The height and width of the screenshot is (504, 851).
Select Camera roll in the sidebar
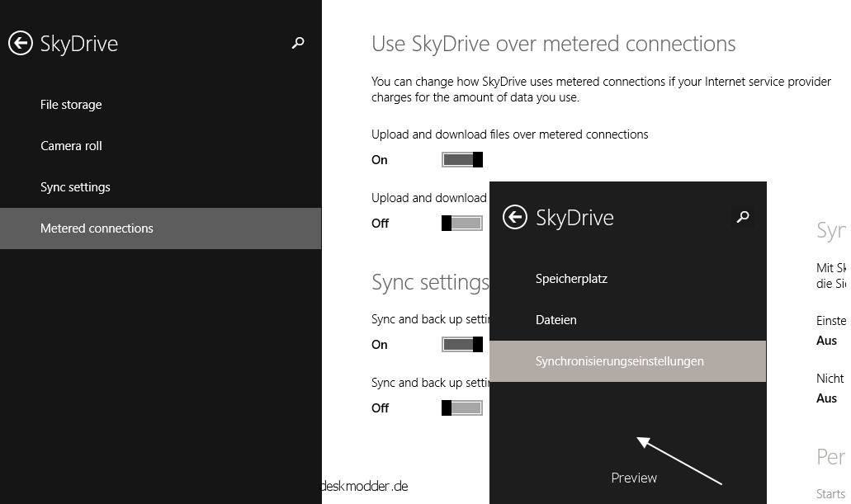click(x=71, y=146)
